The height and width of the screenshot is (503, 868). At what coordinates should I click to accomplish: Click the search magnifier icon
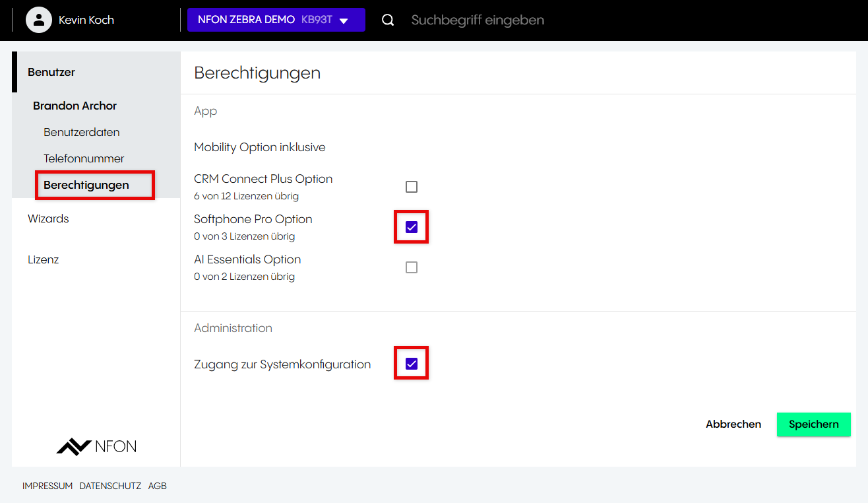click(x=388, y=20)
